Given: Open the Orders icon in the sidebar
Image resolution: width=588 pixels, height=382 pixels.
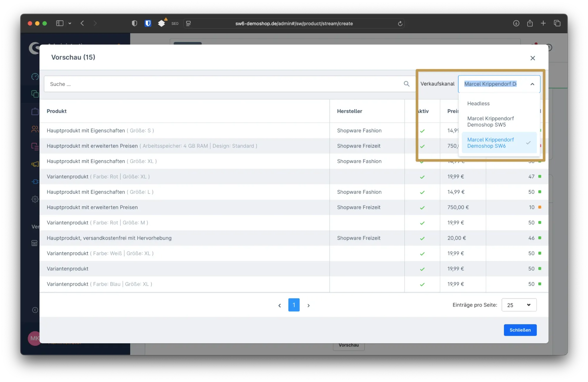Looking at the screenshot, I should pos(35,112).
